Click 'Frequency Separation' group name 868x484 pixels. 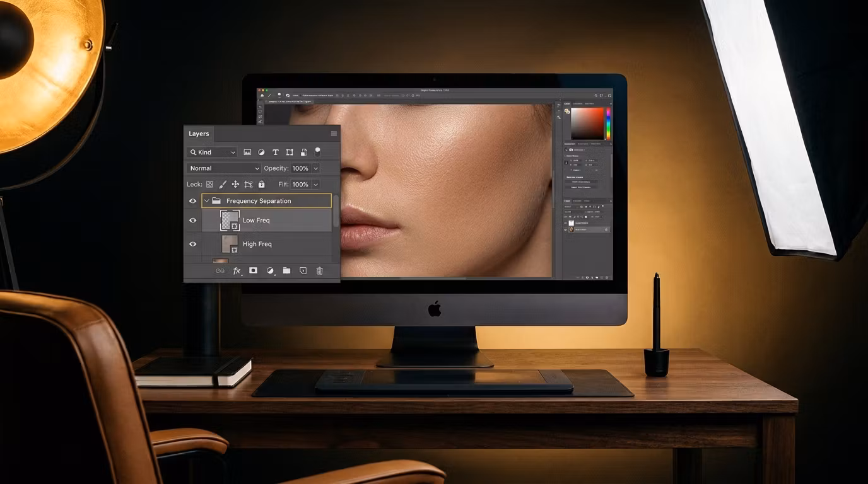tap(259, 201)
